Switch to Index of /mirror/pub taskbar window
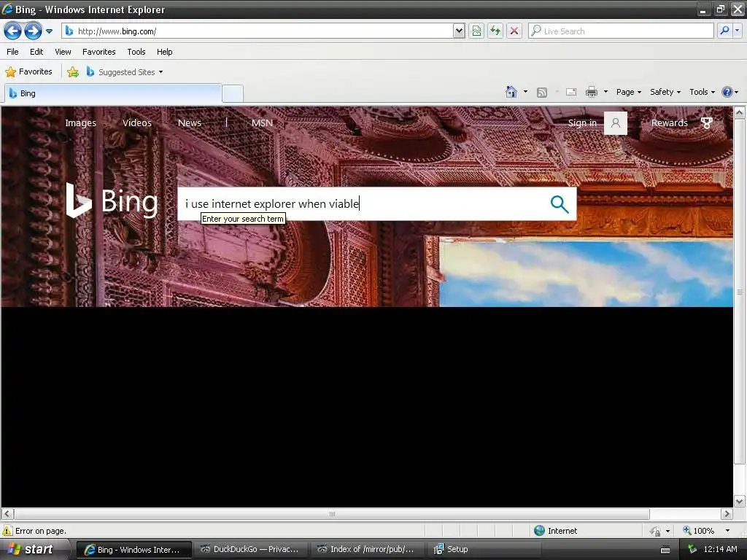 (367, 550)
